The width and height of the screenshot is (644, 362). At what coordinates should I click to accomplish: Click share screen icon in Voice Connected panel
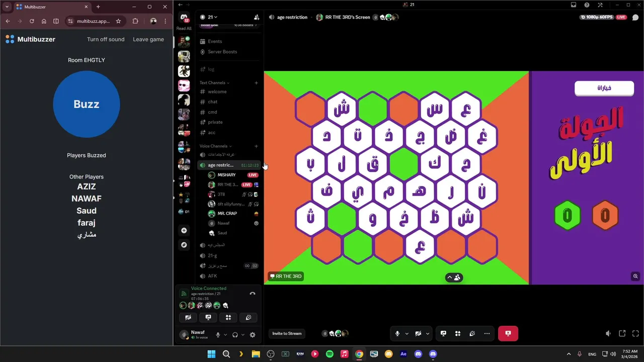(208, 317)
